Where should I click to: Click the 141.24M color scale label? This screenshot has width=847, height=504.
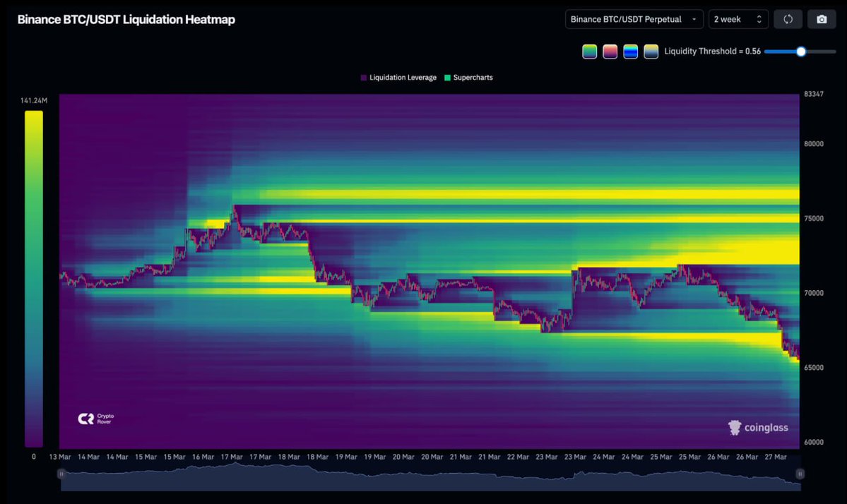33,100
